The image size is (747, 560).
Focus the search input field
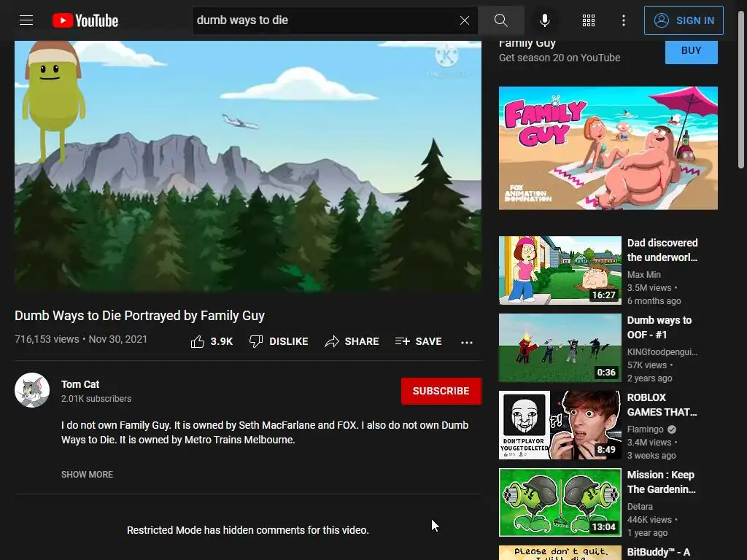coord(326,20)
